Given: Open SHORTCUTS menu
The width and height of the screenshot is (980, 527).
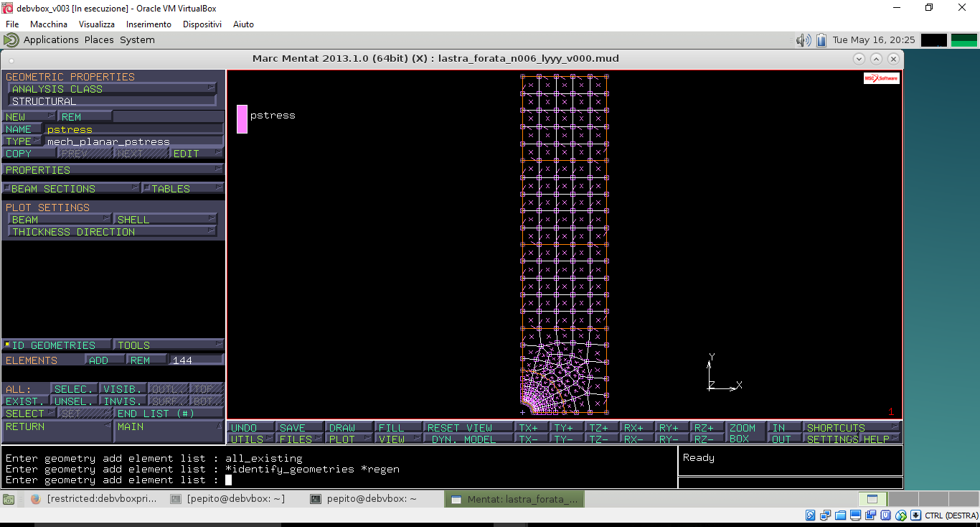Looking at the screenshot, I should tap(852, 427).
